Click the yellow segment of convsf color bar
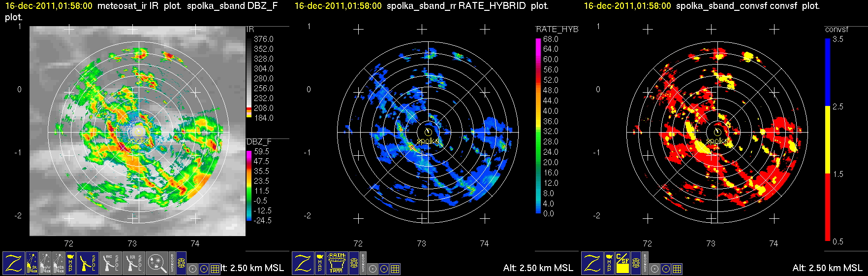 (828, 140)
